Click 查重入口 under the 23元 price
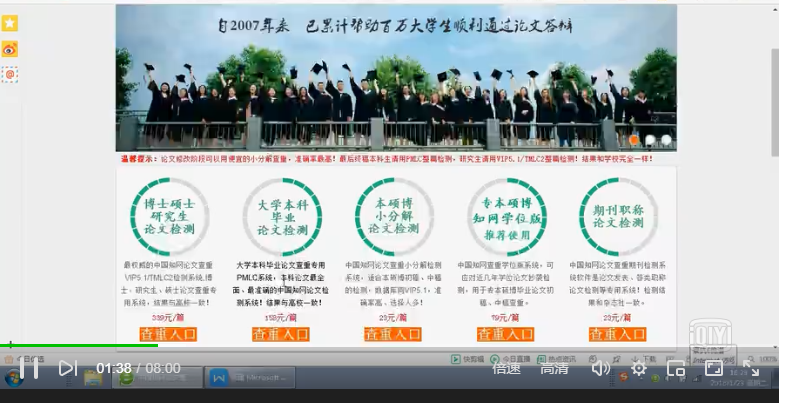786x403 pixels. [x=618, y=334]
